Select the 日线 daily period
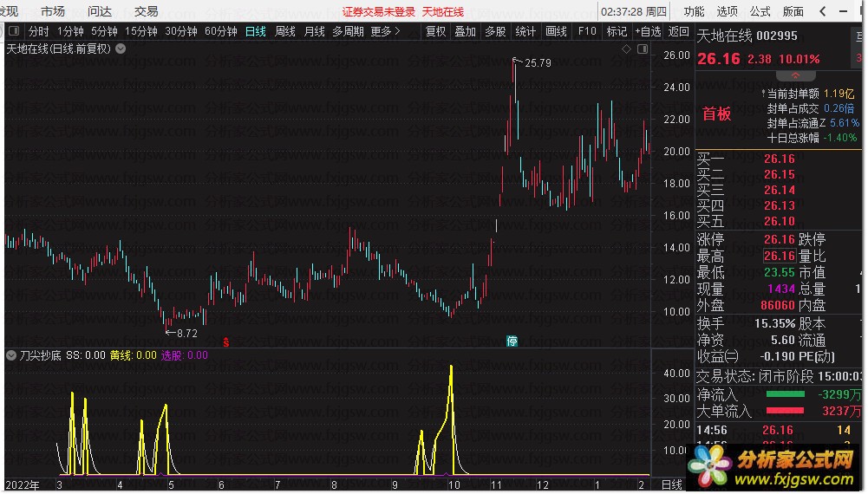 pos(255,31)
